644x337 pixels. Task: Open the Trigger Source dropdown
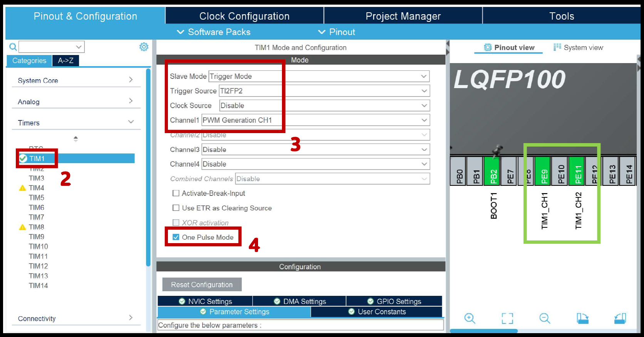324,91
